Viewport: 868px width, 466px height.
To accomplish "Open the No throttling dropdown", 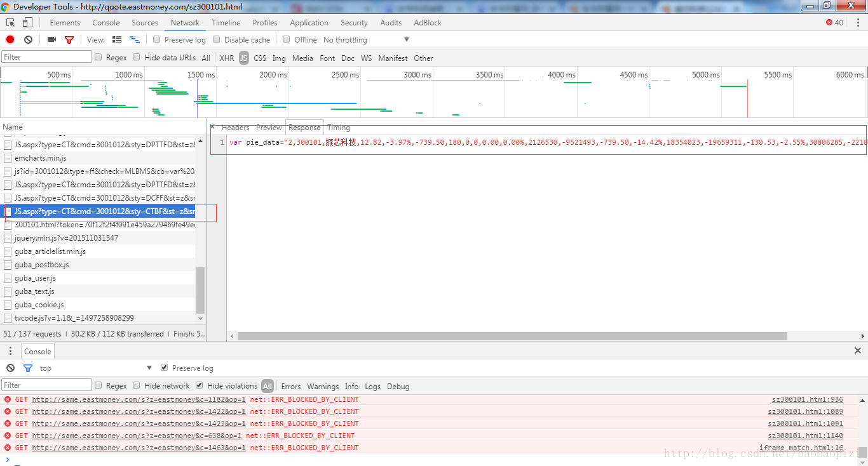I will (x=367, y=39).
